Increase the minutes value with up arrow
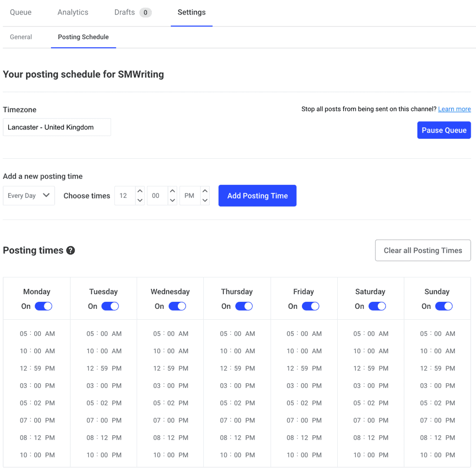476x472 pixels. [x=172, y=191]
